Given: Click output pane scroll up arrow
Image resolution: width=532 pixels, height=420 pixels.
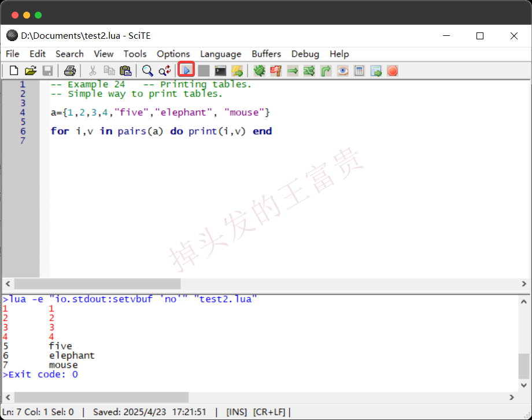Looking at the screenshot, I should [x=523, y=301].
